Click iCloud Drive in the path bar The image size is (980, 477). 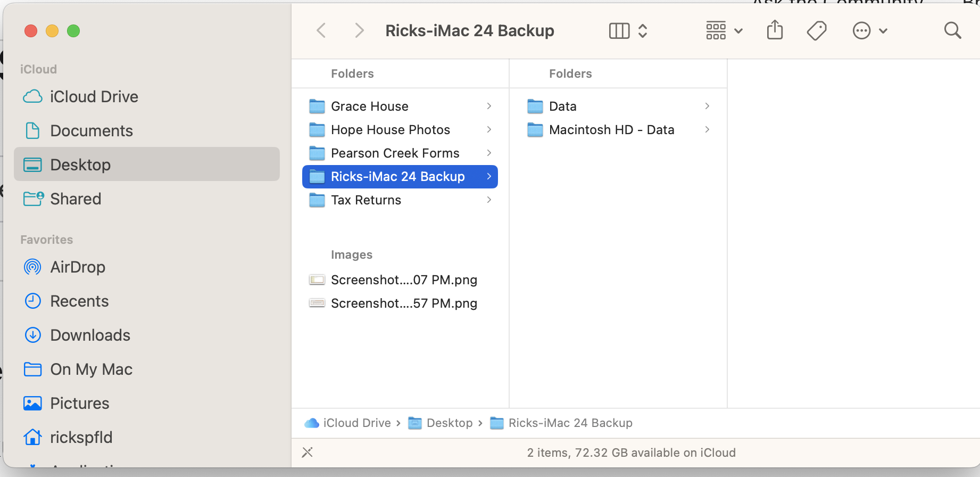click(x=356, y=423)
